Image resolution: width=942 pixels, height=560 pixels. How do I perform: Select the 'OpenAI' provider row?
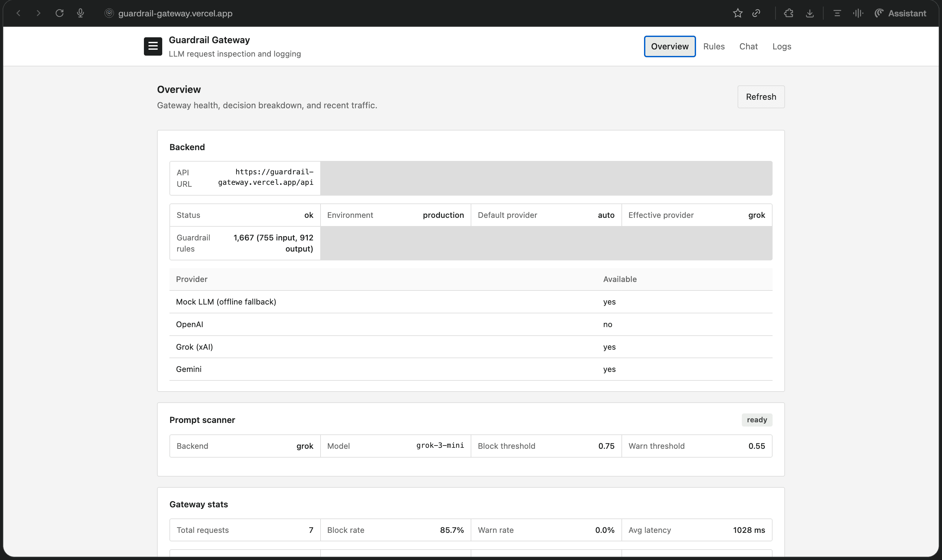tap(471, 324)
